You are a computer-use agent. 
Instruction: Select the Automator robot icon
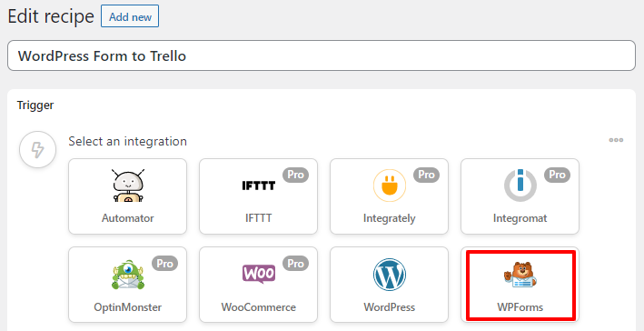128,186
